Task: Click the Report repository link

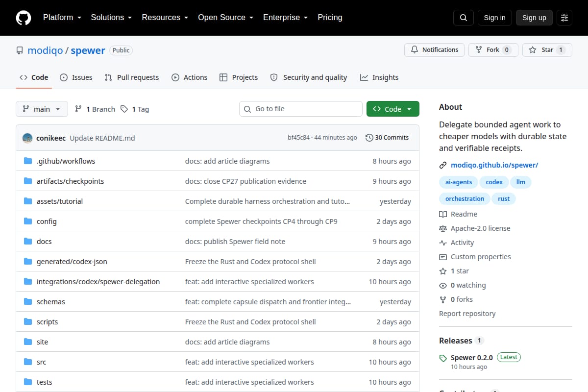Action: tap(467, 314)
